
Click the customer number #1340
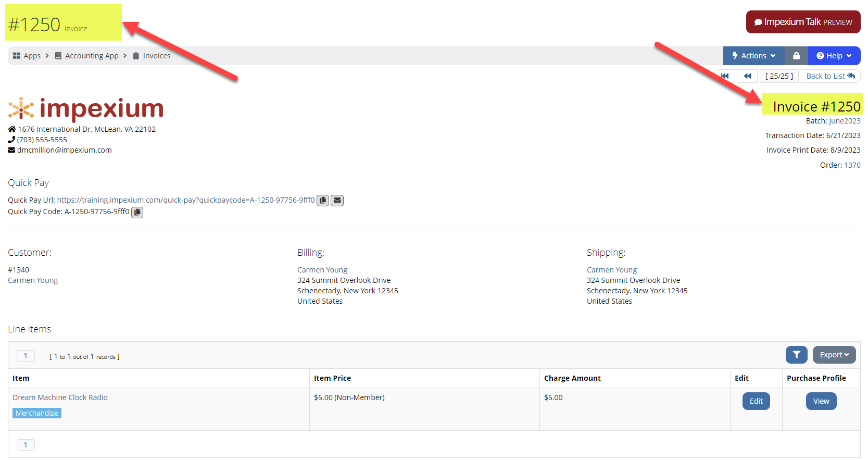click(18, 270)
